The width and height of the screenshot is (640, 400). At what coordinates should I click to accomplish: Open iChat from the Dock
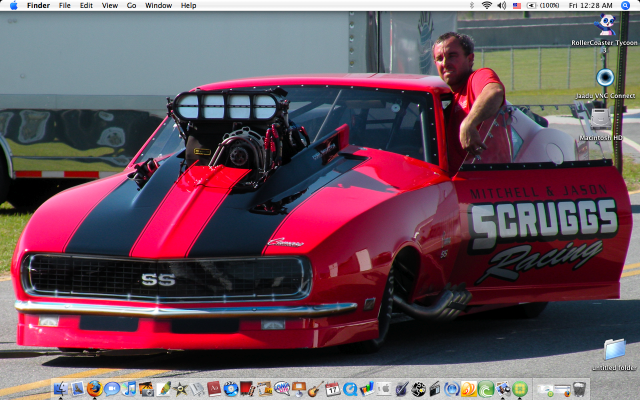click(x=112, y=388)
